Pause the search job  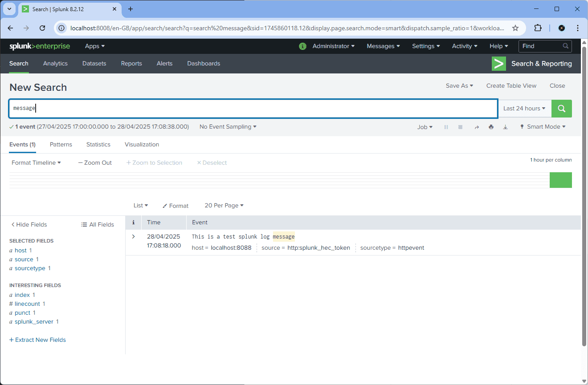[446, 127]
